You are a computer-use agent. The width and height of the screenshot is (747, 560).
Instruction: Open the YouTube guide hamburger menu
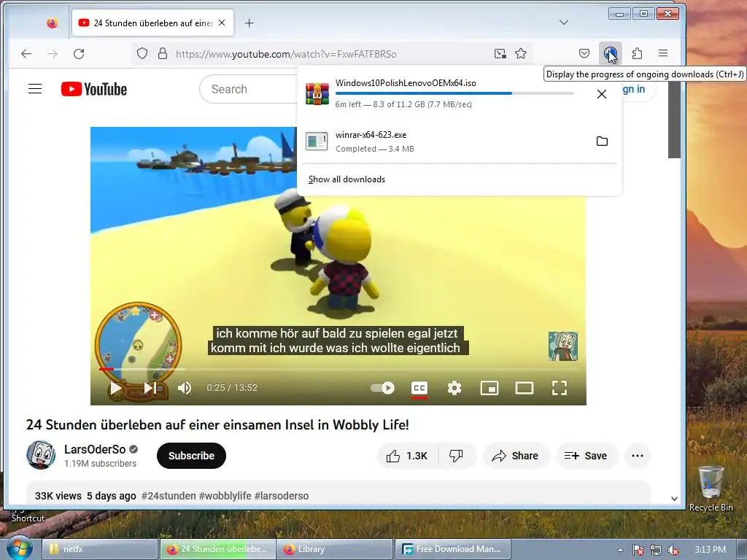(35, 88)
